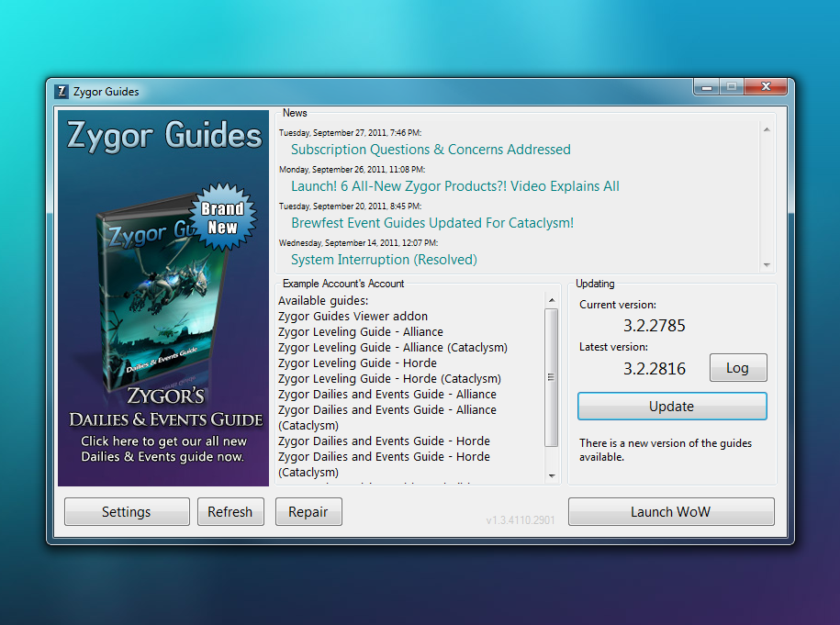
Task: Click the Zygor Guides title bar icon
Action: [x=62, y=92]
